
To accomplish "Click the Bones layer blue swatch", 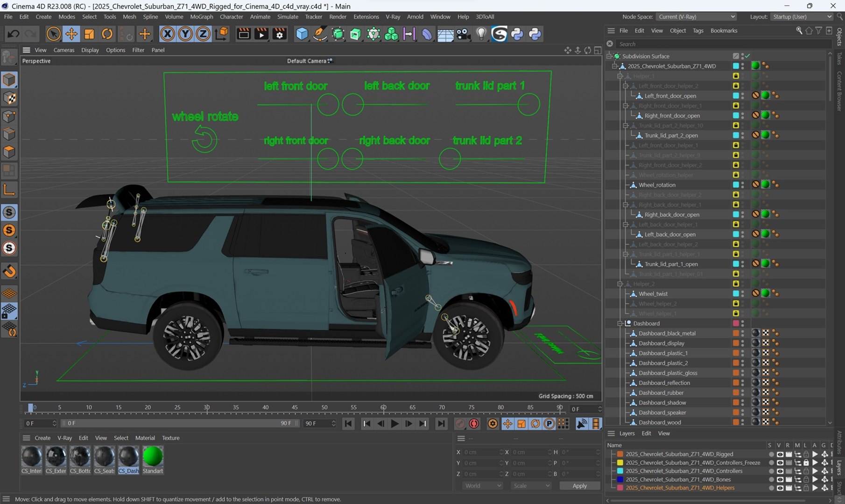I will click(x=620, y=479).
